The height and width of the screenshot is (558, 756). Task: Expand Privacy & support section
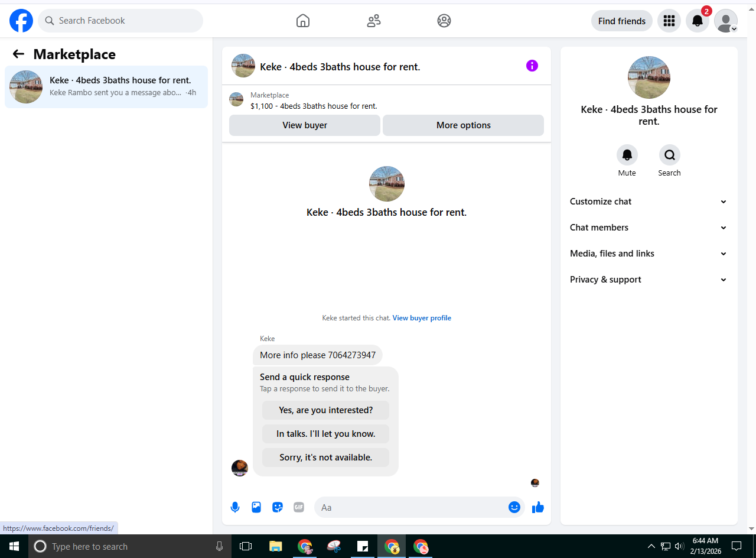pos(648,280)
